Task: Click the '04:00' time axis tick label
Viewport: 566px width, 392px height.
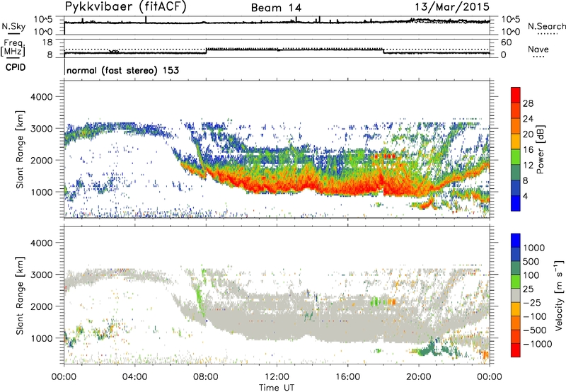Action: coord(135,377)
